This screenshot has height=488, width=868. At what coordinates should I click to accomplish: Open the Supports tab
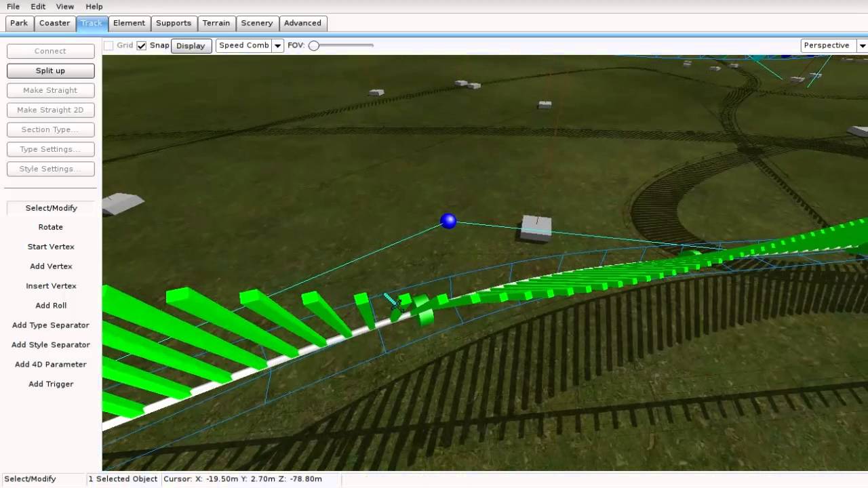(x=174, y=23)
